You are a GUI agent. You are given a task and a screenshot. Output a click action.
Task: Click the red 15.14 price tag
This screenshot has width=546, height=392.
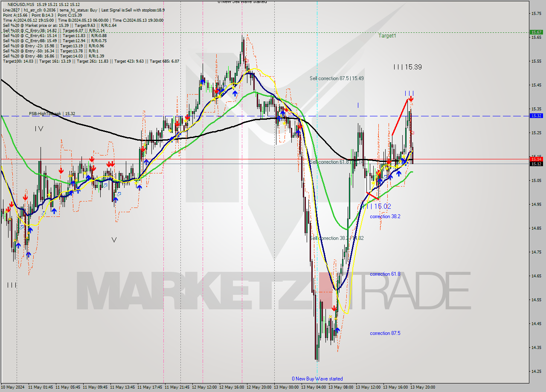click(x=536, y=159)
